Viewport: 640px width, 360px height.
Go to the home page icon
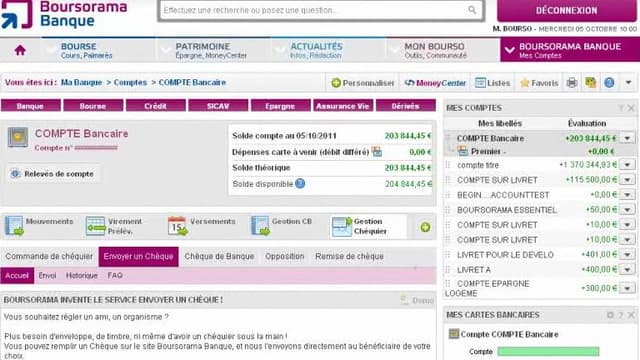[x=20, y=50]
